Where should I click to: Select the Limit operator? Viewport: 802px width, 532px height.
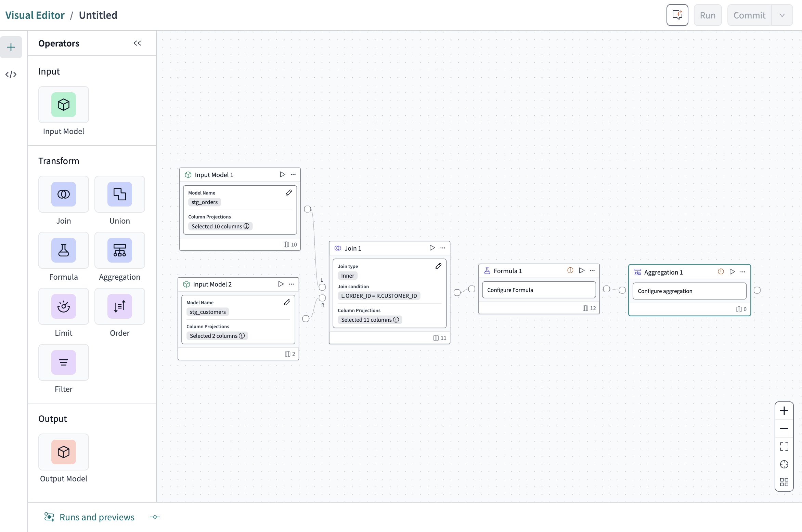63,306
